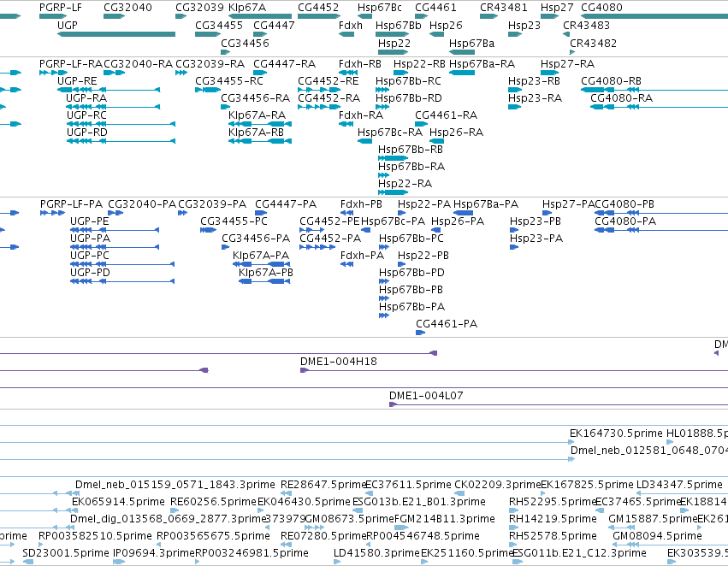
Task: Click the Hsp26 gene label
Action: [x=446, y=25]
